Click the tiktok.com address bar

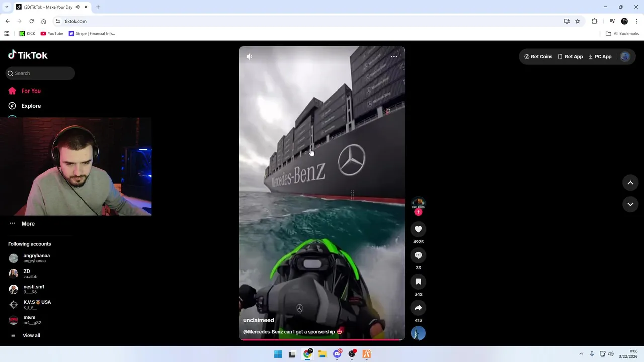(x=307, y=21)
